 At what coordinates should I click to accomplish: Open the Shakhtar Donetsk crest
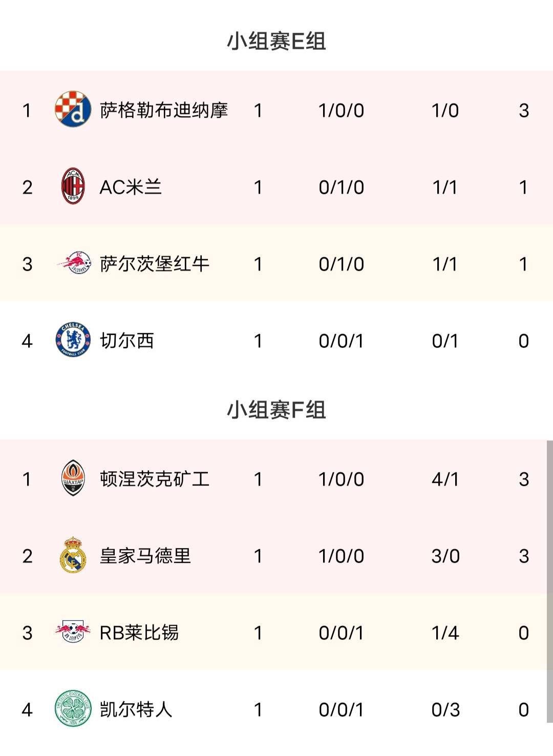pyautogui.click(x=73, y=478)
